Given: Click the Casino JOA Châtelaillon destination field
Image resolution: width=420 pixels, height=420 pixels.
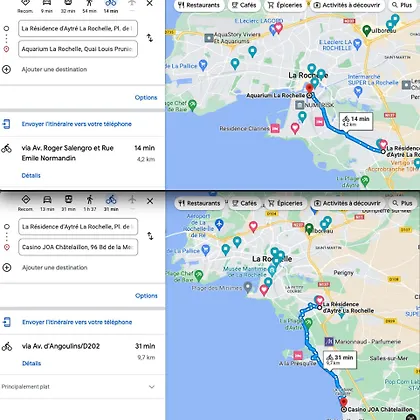Looking at the screenshot, I should [x=78, y=247].
